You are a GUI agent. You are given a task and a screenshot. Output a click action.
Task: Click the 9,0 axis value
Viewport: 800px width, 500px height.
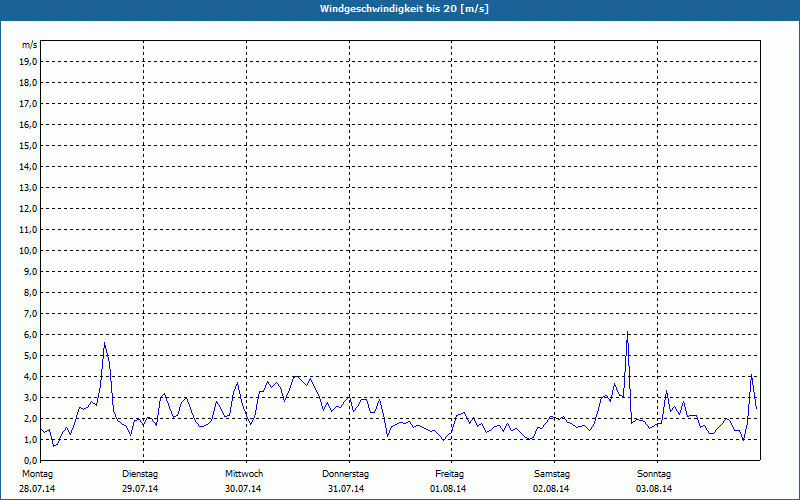(29, 271)
